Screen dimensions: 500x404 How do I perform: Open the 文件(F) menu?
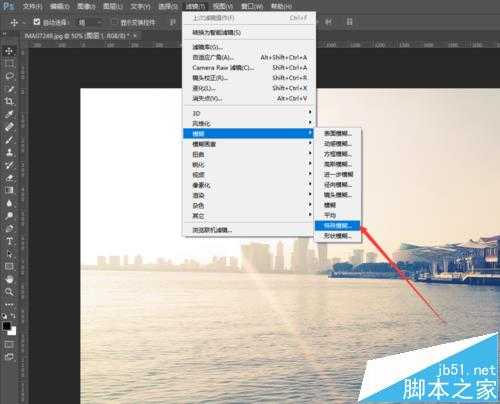[32, 6]
